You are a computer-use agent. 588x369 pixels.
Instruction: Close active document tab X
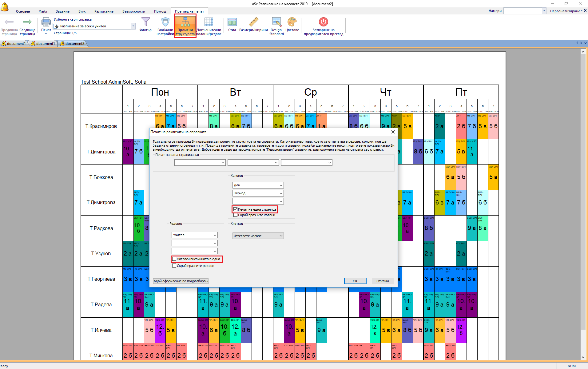coord(585,43)
